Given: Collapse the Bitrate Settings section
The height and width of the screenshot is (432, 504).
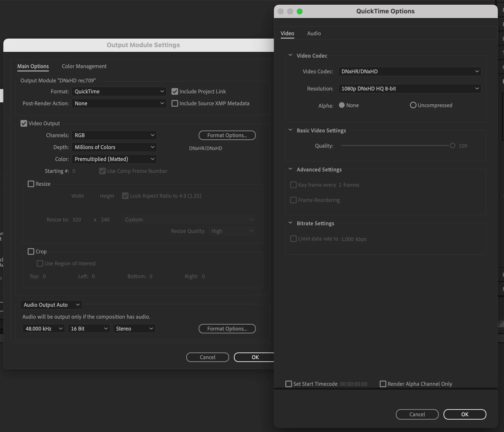Looking at the screenshot, I should pos(290,223).
